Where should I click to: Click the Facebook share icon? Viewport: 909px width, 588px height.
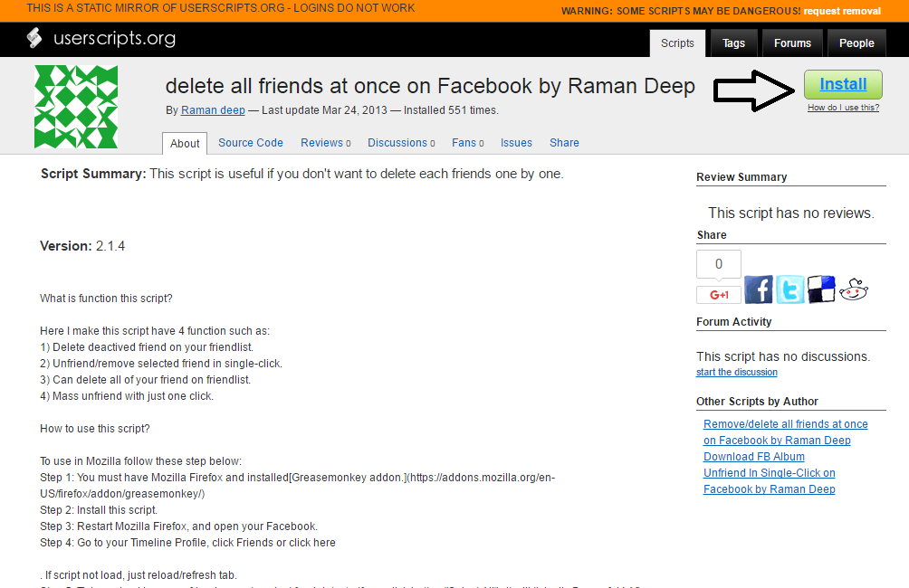tap(759, 289)
